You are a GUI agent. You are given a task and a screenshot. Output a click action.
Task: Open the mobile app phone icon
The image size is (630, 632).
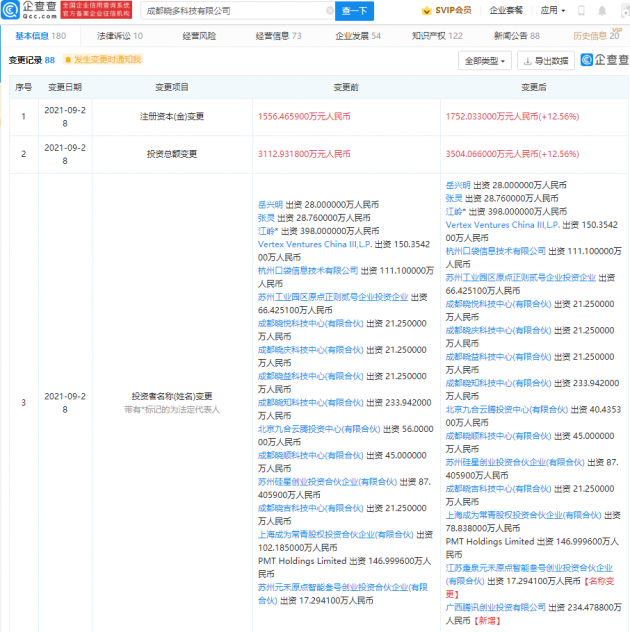[581, 10]
